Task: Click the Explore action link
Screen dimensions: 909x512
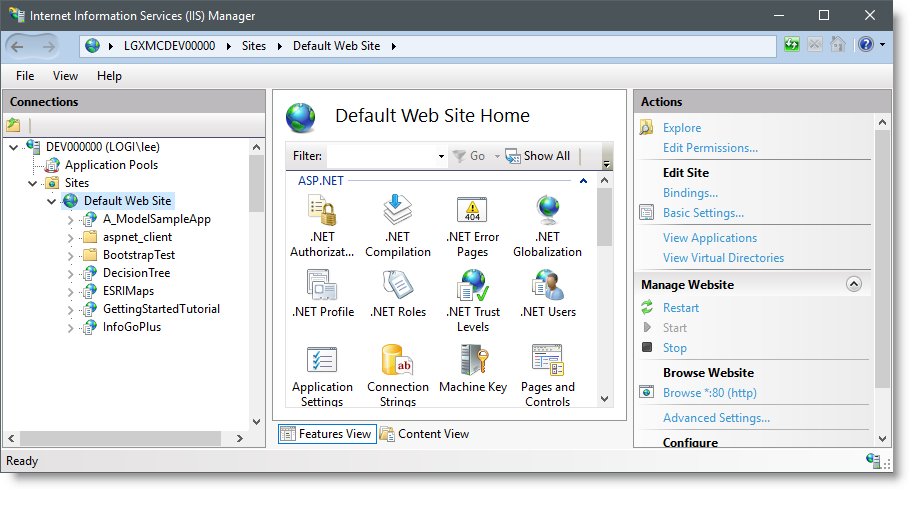Action: [x=682, y=128]
